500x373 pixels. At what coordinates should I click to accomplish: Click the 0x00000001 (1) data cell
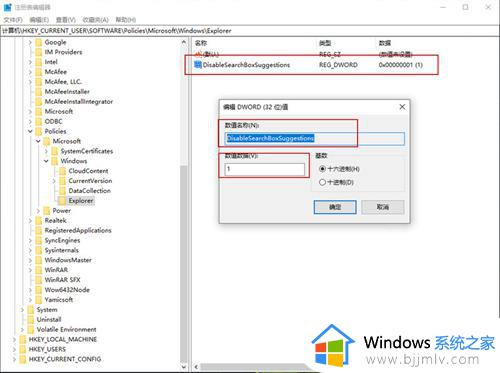pyautogui.click(x=401, y=65)
